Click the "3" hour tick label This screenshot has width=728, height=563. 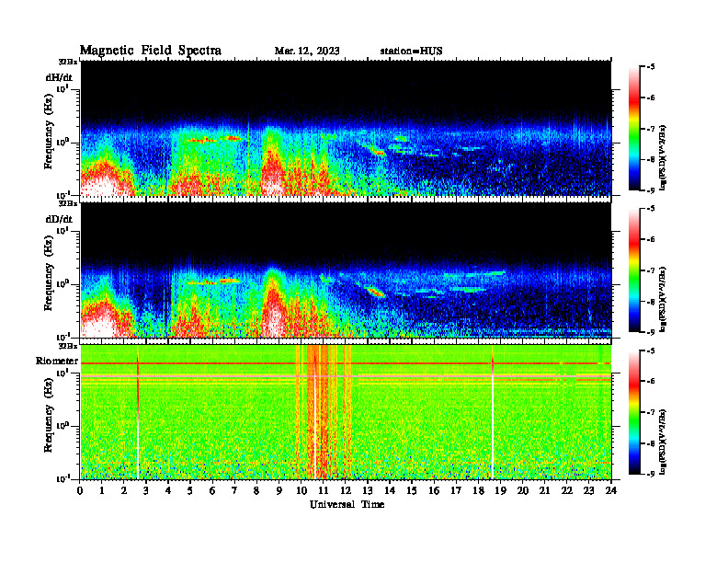pos(146,491)
